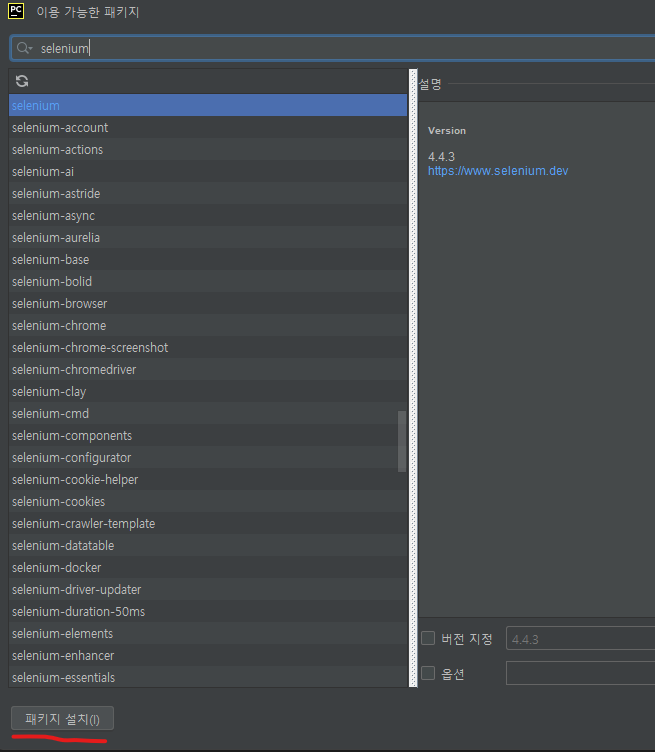Select selenium-elements package

(x=208, y=634)
